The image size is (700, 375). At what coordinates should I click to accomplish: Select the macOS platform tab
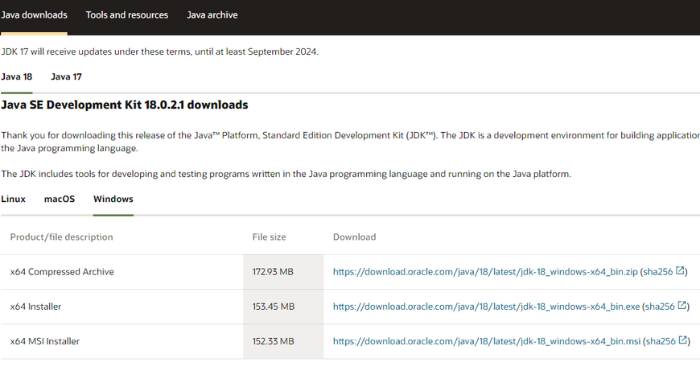click(x=59, y=199)
